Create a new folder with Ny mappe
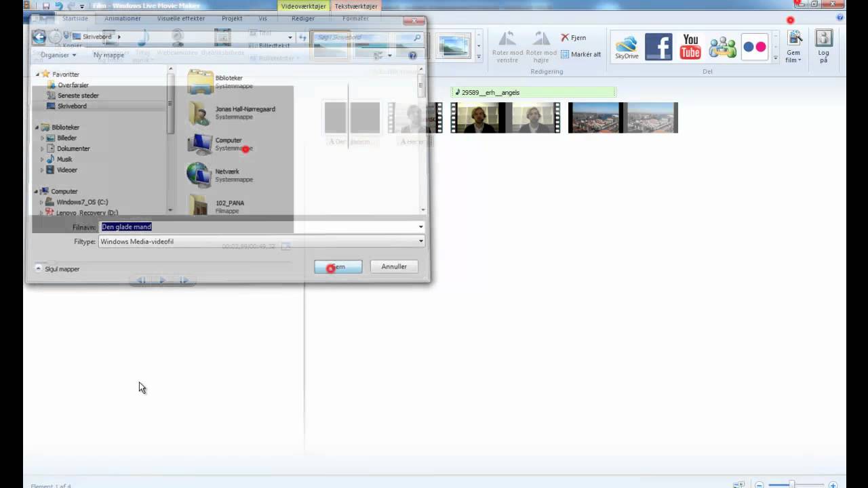The height and width of the screenshot is (488, 868). click(108, 55)
